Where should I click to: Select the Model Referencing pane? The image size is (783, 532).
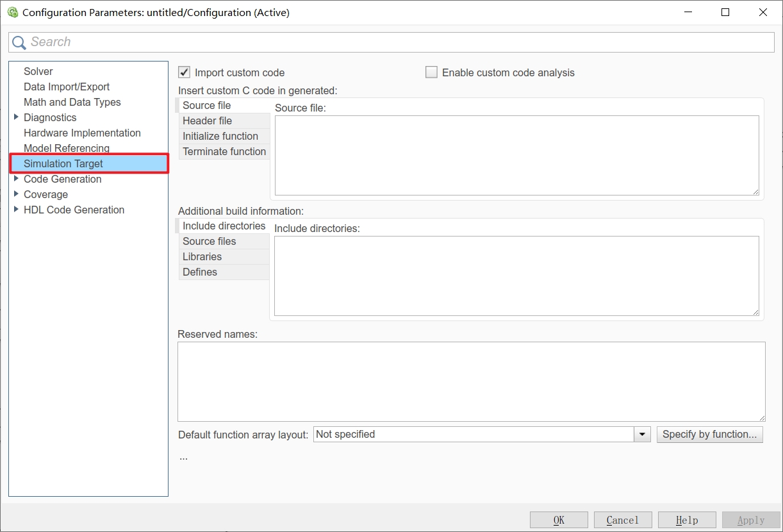coord(66,148)
